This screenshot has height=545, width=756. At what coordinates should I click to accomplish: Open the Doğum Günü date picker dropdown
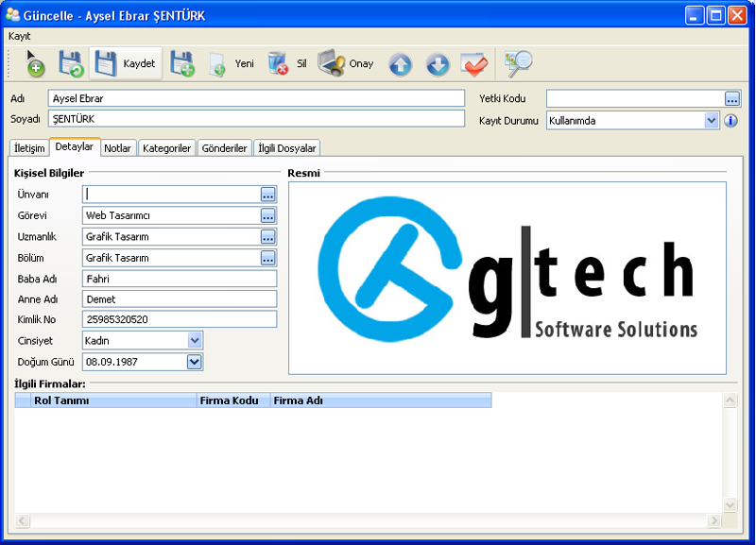[195, 362]
